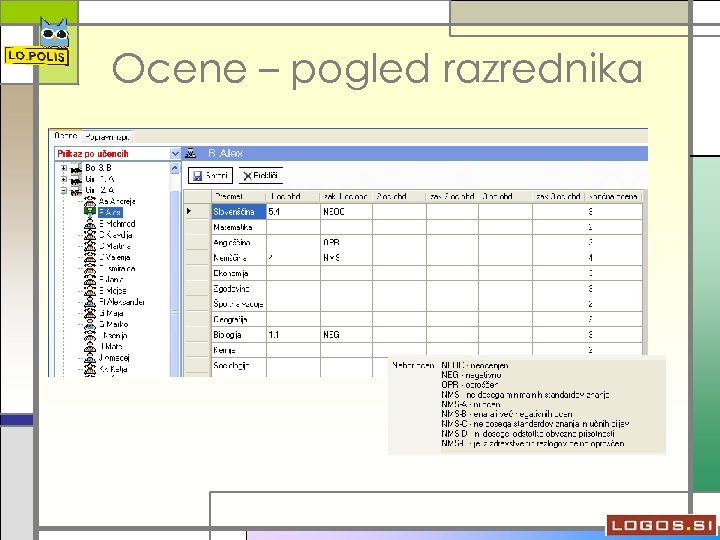This screenshot has height=540, width=720.
Task: Click the student icon next to Andreja
Action: pos(90,202)
